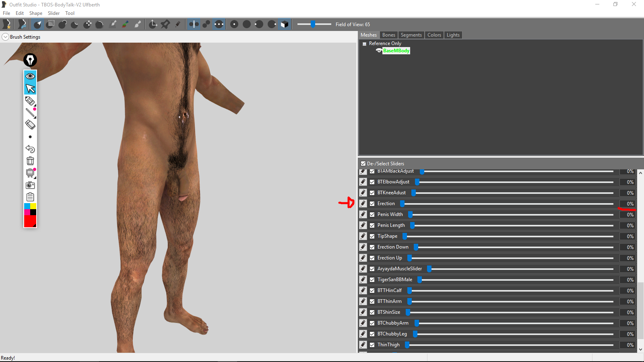
Task: Click the pen nib icon at top of side panel
Action: pos(30,60)
